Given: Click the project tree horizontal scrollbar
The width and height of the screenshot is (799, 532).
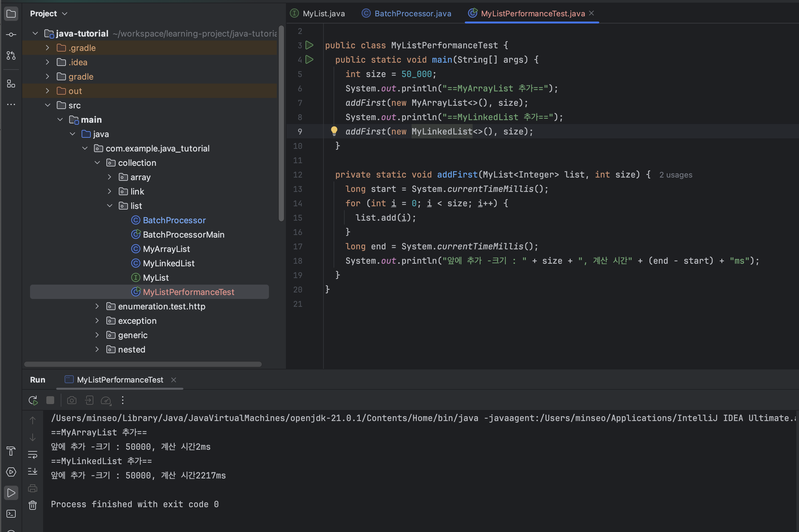Looking at the screenshot, I should pos(143,364).
